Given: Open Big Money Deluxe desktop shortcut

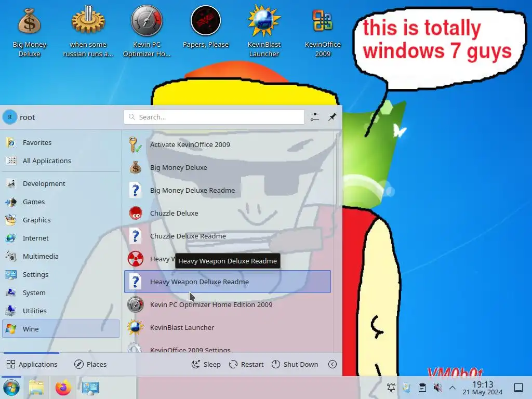Looking at the screenshot, I should pos(30,32).
